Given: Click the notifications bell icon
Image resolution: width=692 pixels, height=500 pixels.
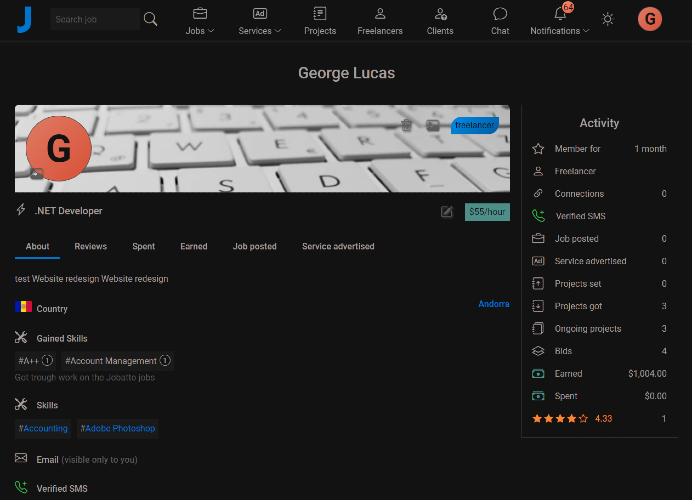Looking at the screenshot, I should click(x=560, y=14).
